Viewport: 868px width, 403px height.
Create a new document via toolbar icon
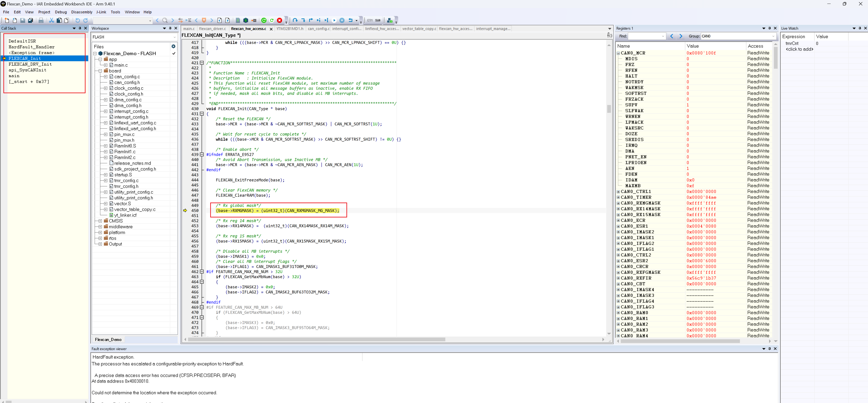pyautogui.click(x=7, y=21)
